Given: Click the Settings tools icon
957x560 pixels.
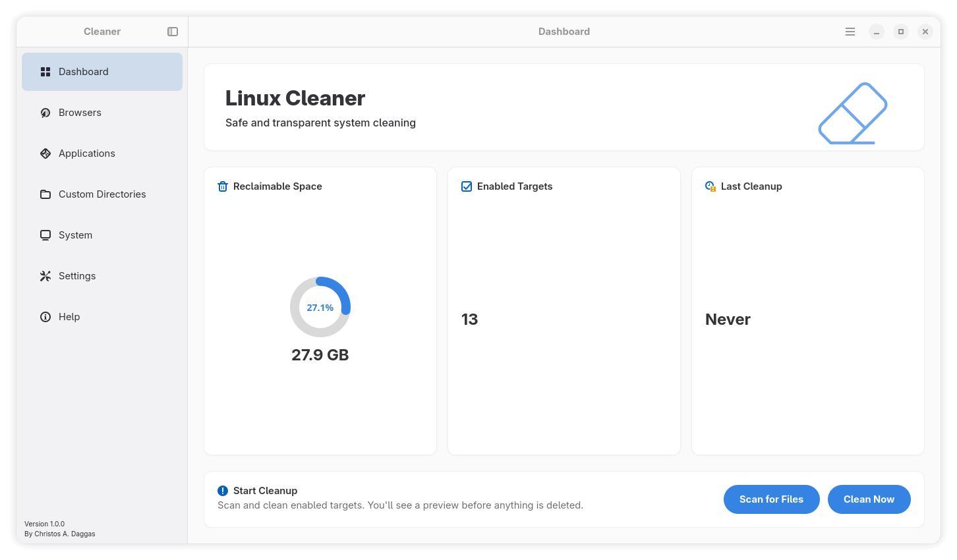Looking at the screenshot, I should 45,276.
